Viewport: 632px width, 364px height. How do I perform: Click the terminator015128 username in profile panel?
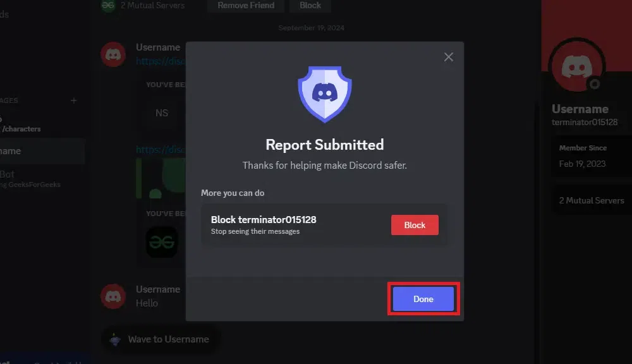tap(585, 122)
